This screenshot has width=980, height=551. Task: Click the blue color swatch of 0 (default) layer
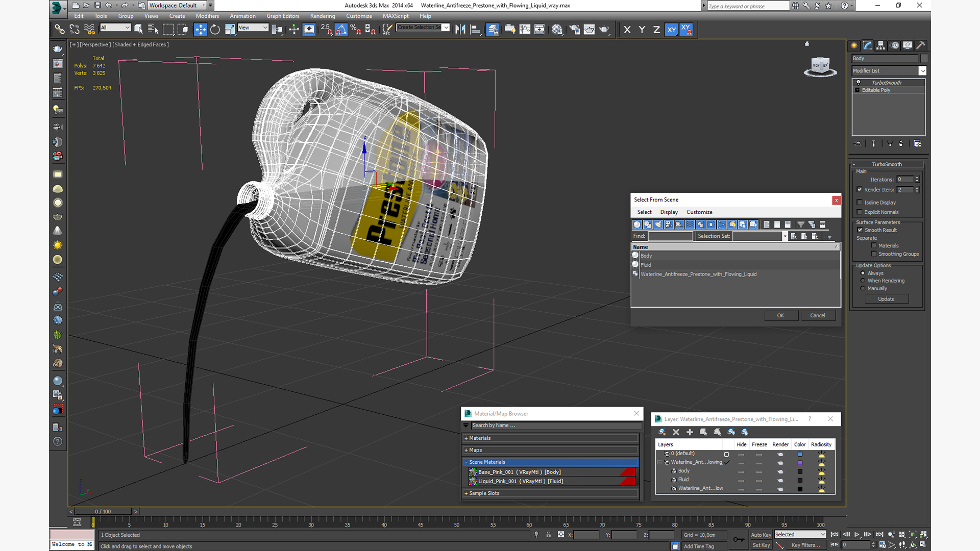click(800, 454)
